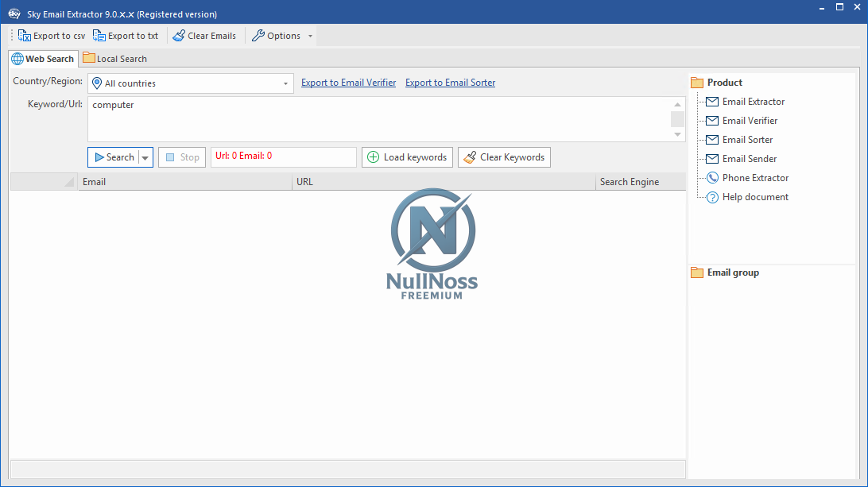This screenshot has height=487, width=868.
Task: Open the Email Verifier tool
Action: [749, 120]
